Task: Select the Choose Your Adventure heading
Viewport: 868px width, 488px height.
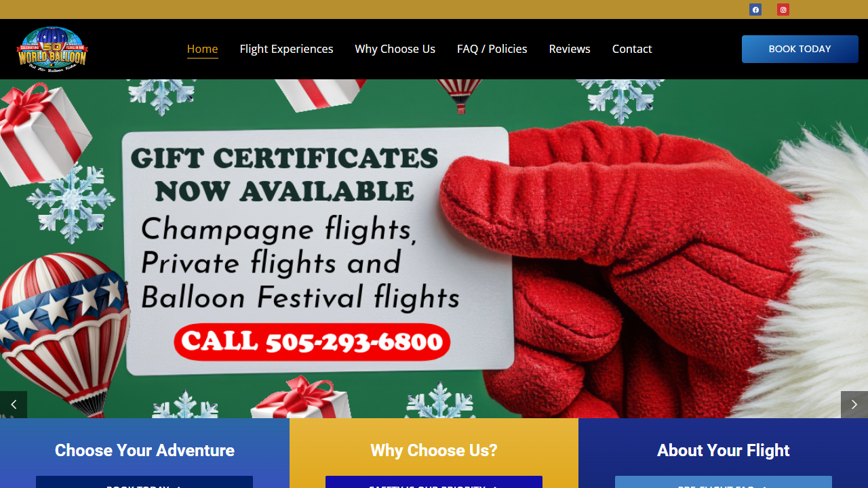Action: pyautogui.click(x=144, y=451)
